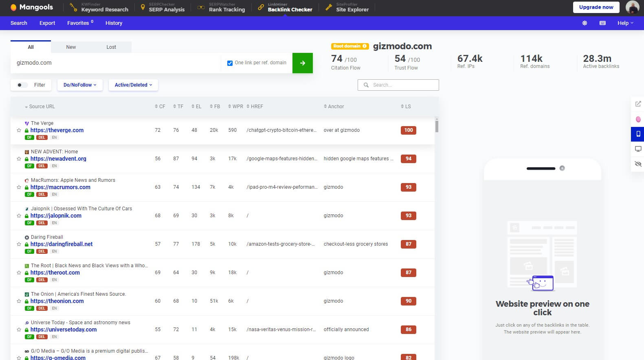Click the DF tag on newadvent.org row
The image size is (644, 360).
(29, 166)
